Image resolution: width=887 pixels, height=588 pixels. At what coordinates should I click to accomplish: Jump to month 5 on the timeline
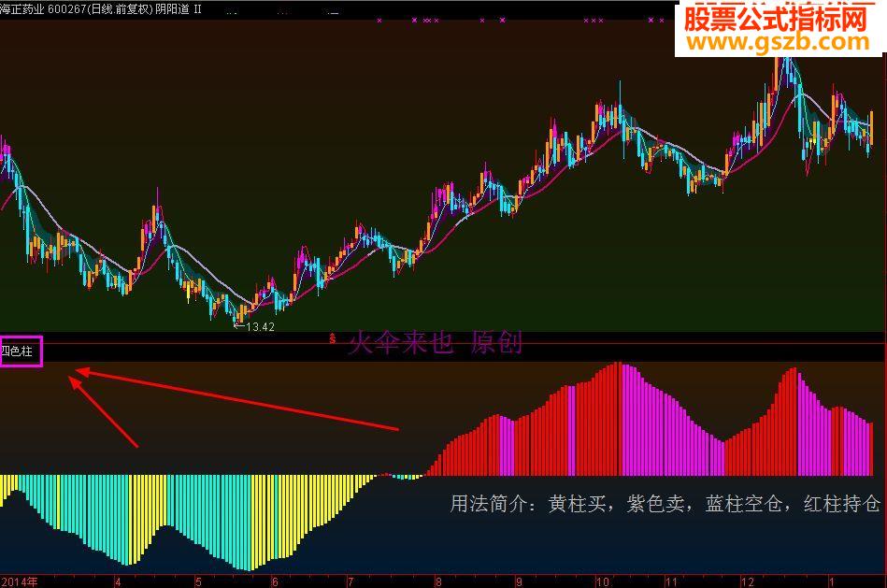pyautogui.click(x=198, y=581)
